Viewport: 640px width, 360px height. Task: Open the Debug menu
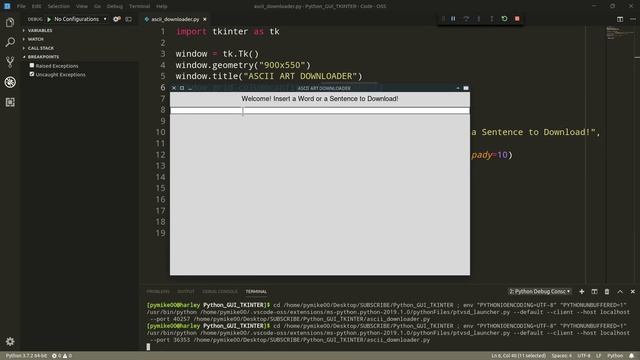[114, 6]
